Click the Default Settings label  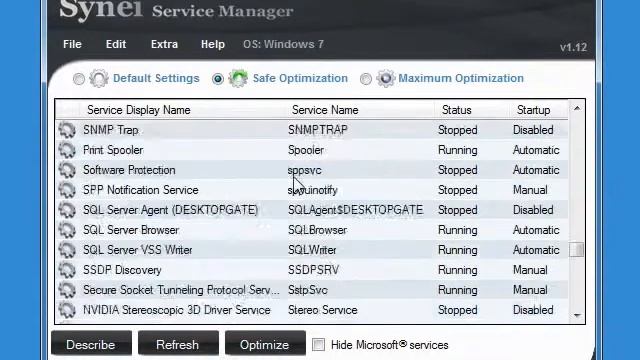pos(156,78)
